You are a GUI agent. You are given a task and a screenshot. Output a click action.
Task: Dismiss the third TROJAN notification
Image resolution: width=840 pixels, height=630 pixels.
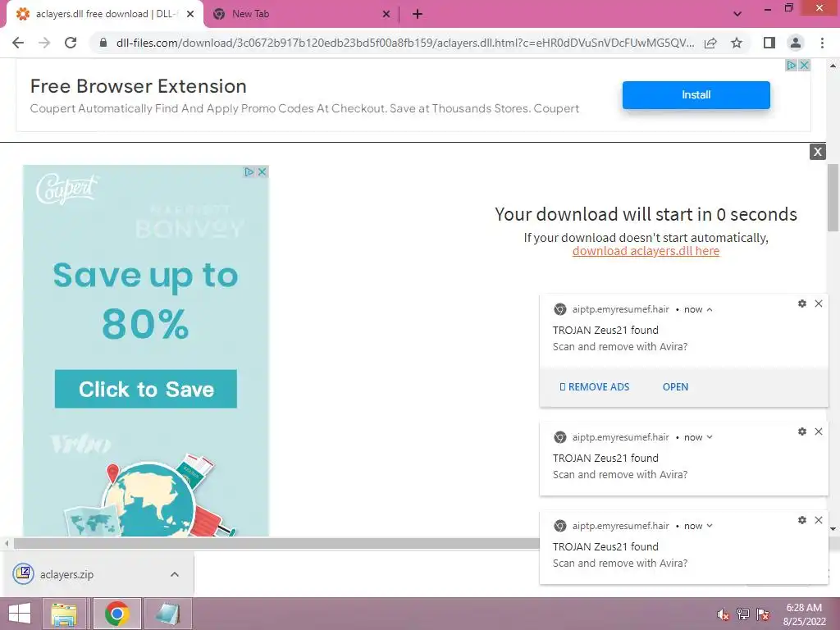pyautogui.click(x=819, y=519)
